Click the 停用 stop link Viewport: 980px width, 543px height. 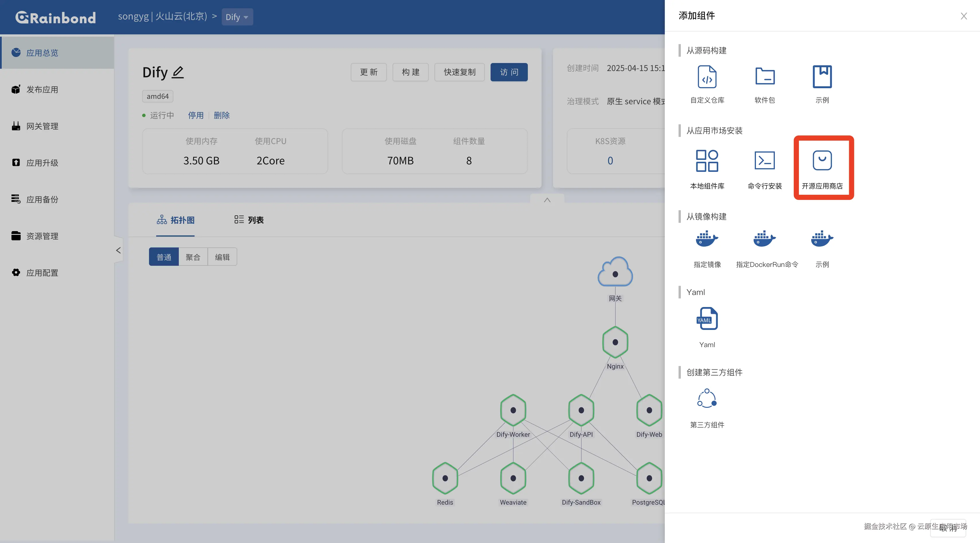(195, 115)
